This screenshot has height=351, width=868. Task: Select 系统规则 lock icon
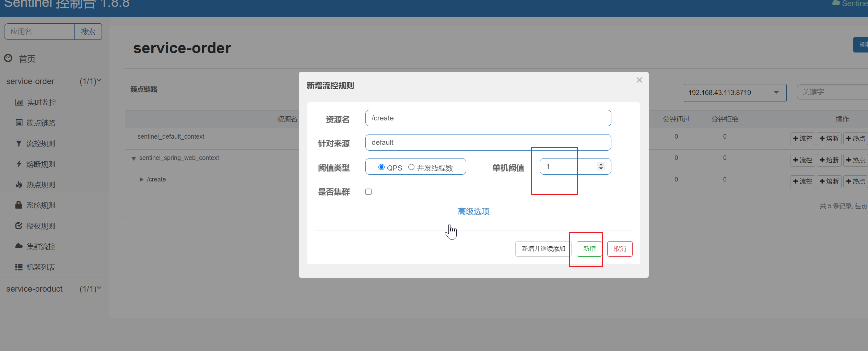(19, 205)
